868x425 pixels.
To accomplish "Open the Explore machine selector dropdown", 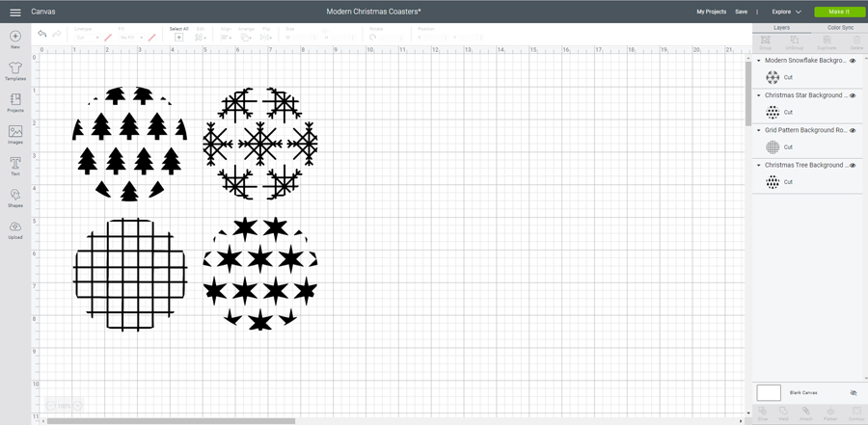I will click(x=787, y=12).
